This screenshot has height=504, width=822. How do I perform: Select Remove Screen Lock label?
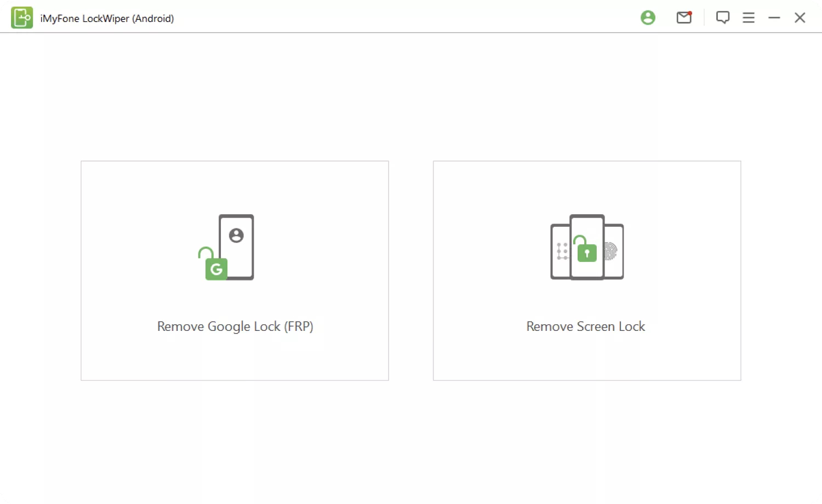[x=586, y=327]
